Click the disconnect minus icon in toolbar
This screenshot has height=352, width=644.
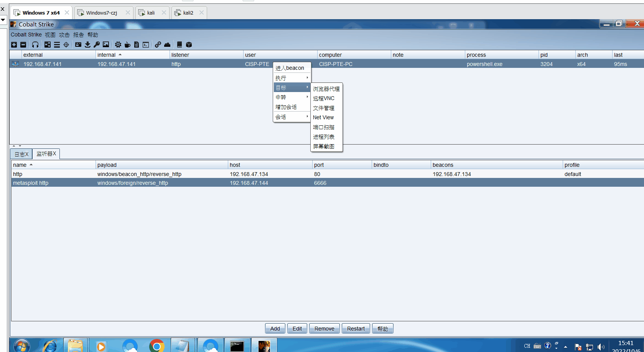[23, 45]
